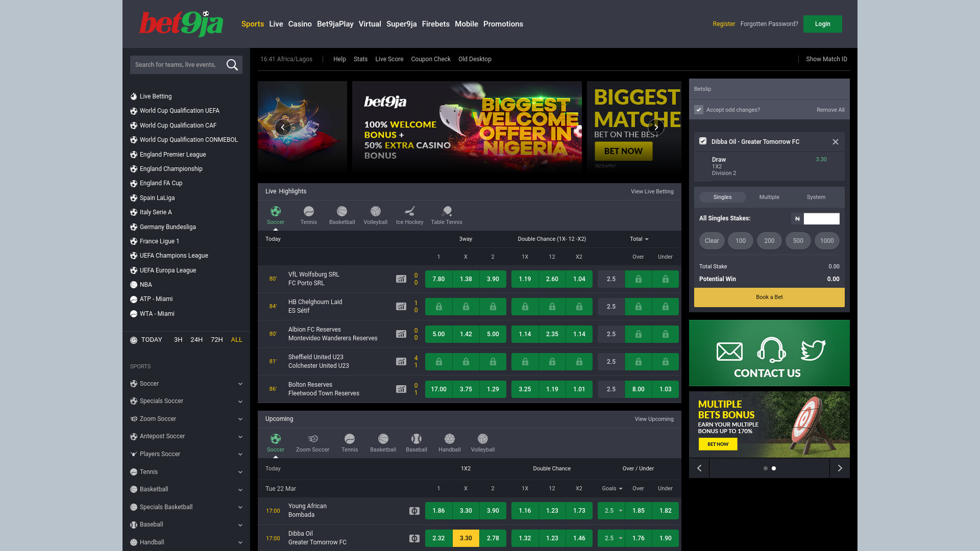Open stats icon for Sheffield United U23 match
This screenshot has height=551, width=980.
coord(401,362)
